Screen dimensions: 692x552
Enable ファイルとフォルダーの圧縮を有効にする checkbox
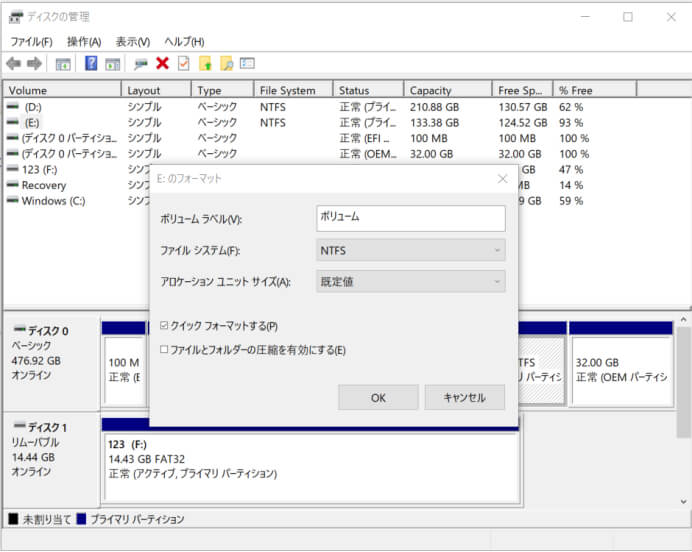click(x=164, y=349)
